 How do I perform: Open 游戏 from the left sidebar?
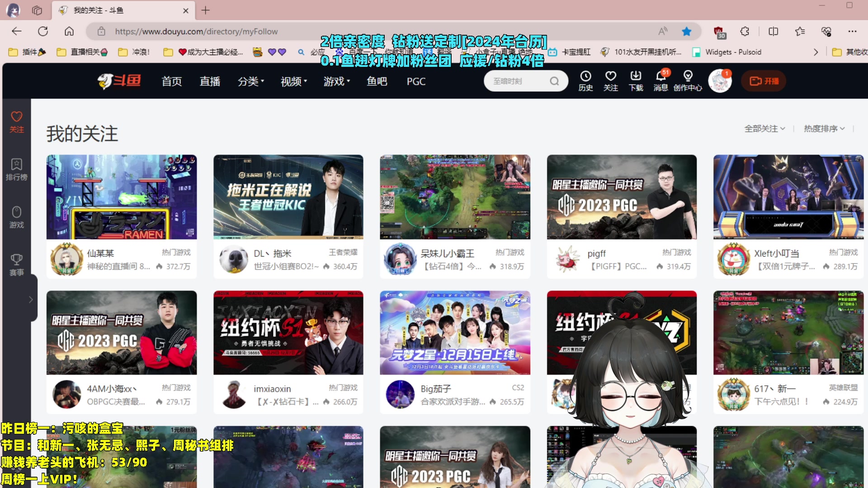tap(17, 217)
